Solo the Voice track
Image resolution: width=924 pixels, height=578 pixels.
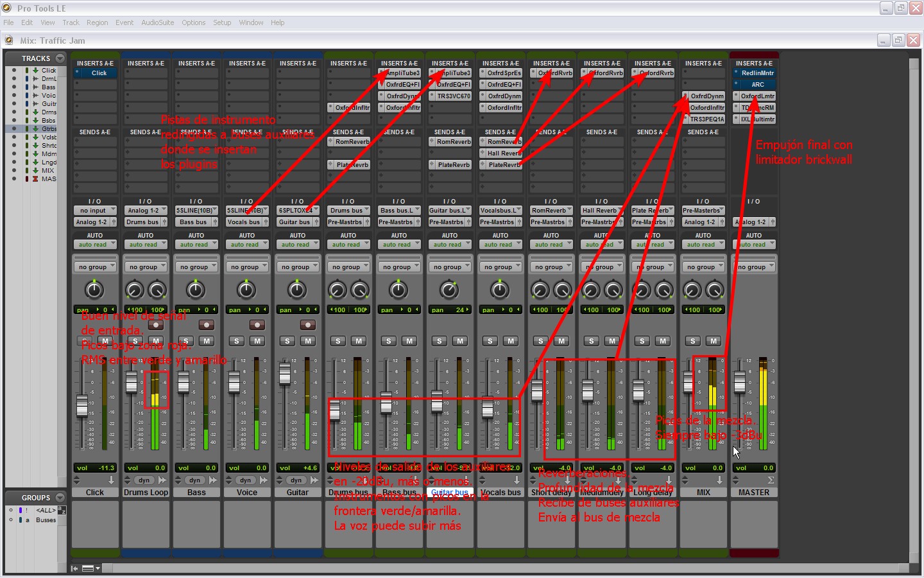[237, 341]
